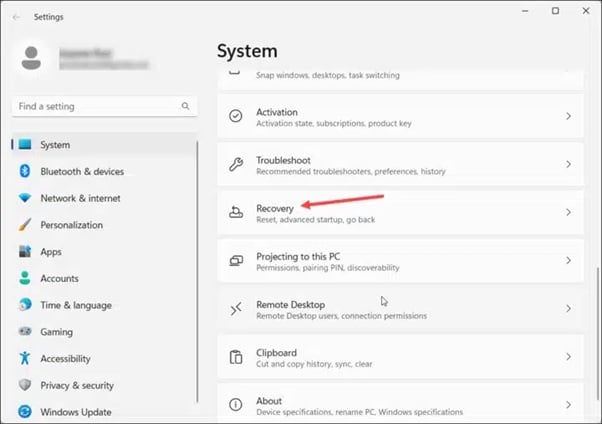The image size is (602, 424).
Task: Click the Windows Update sync icon
Action: [25, 412]
